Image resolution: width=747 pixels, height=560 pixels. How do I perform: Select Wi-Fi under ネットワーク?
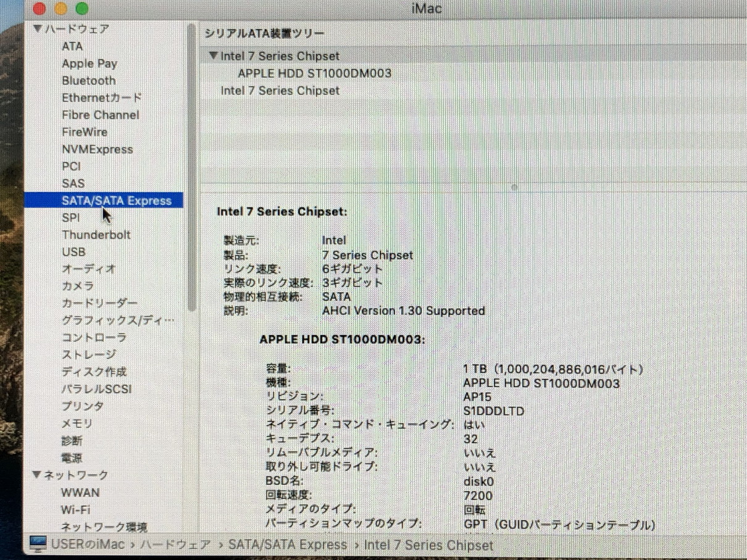tap(75, 510)
